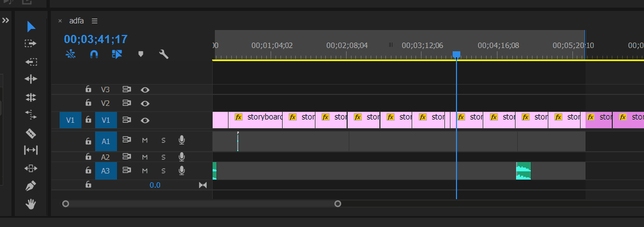Click A2 track target label
The height and width of the screenshot is (227, 644).
[106, 157]
